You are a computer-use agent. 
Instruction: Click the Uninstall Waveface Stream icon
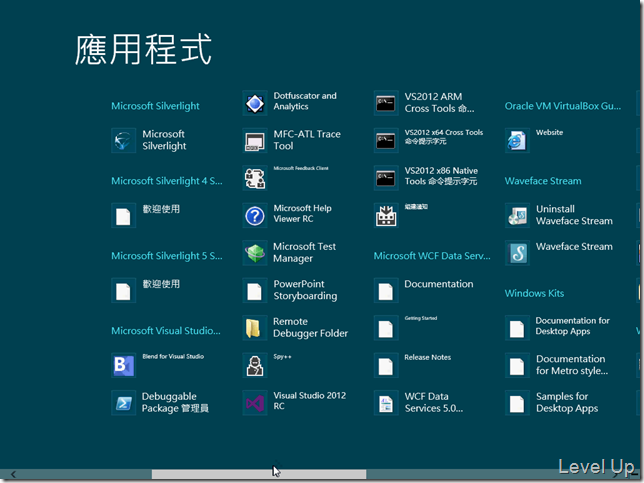(x=517, y=216)
